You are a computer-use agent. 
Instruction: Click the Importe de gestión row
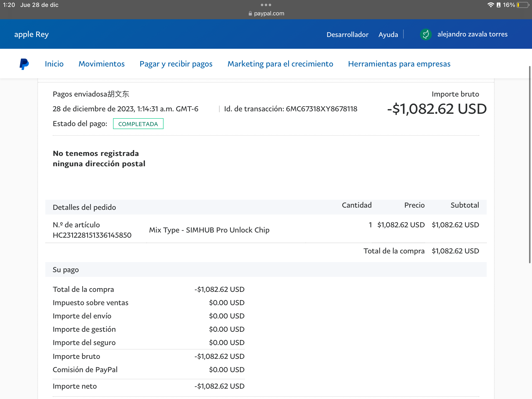149,329
